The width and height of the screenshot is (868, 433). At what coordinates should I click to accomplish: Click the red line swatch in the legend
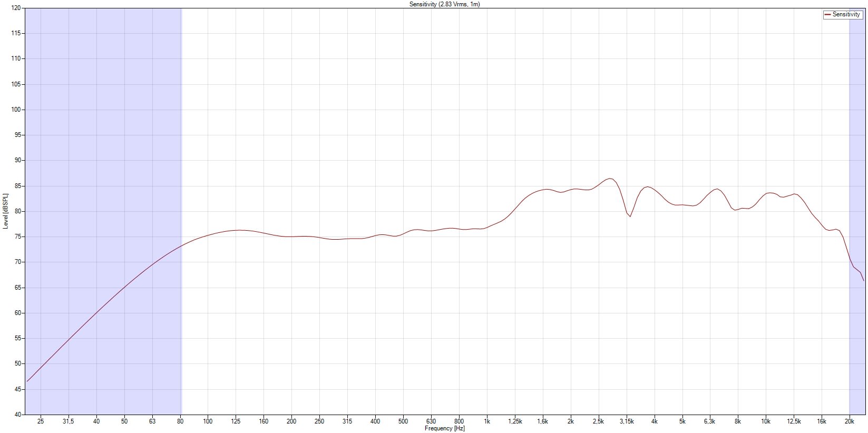[x=827, y=15]
